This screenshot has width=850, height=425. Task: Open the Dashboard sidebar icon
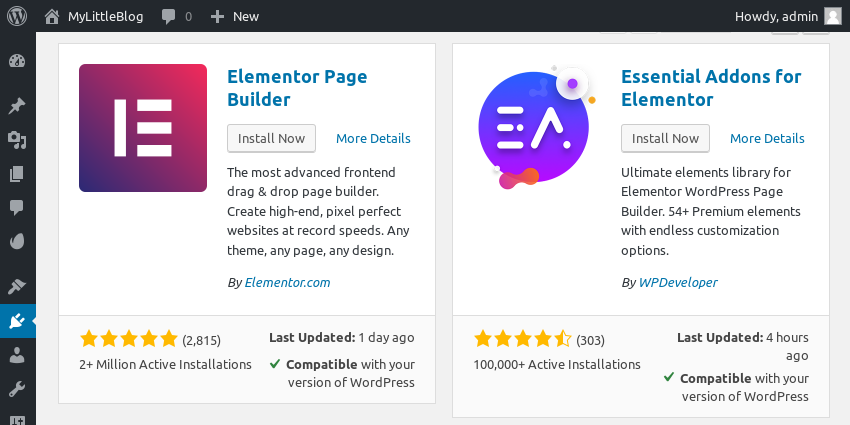[17, 61]
